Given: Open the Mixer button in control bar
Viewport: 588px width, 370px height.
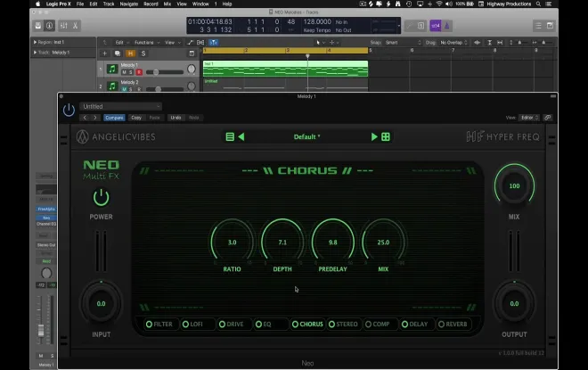Looking at the screenshot, I should (x=64, y=26).
